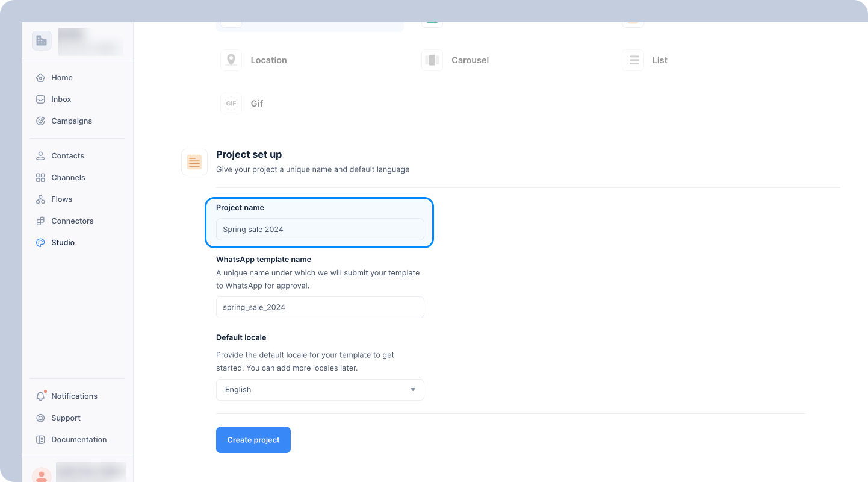
Task: Open the Inbox tray icon
Action: [x=40, y=99]
